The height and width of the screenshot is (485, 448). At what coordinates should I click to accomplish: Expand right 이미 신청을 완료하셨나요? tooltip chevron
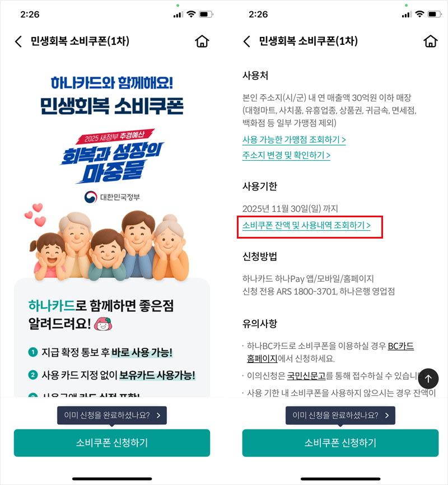pos(387,416)
